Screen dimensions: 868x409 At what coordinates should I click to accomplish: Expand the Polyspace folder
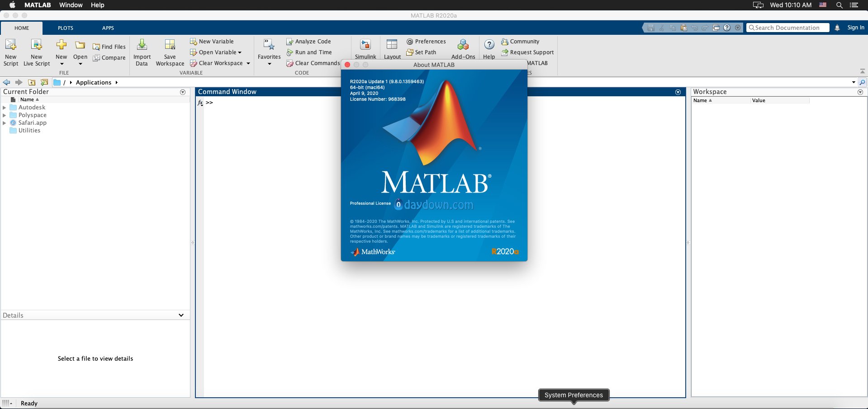pyautogui.click(x=5, y=115)
